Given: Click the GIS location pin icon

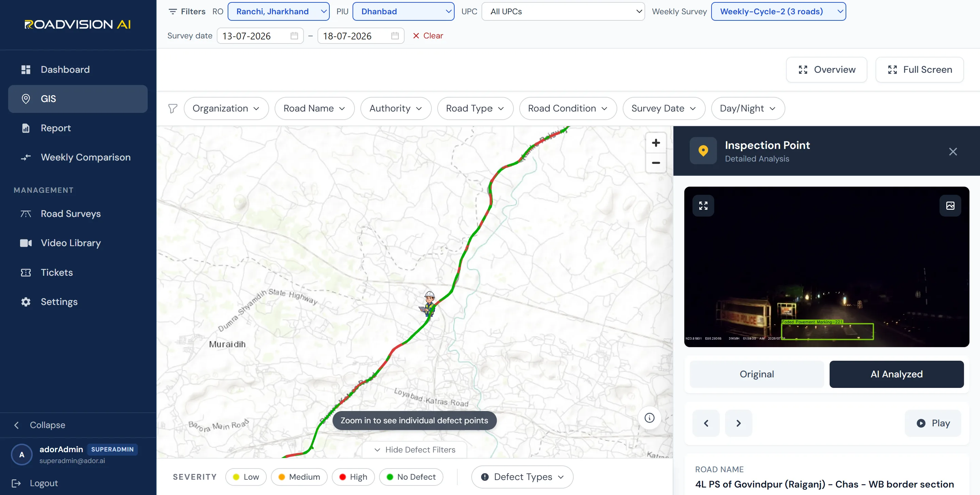Looking at the screenshot, I should pos(26,99).
